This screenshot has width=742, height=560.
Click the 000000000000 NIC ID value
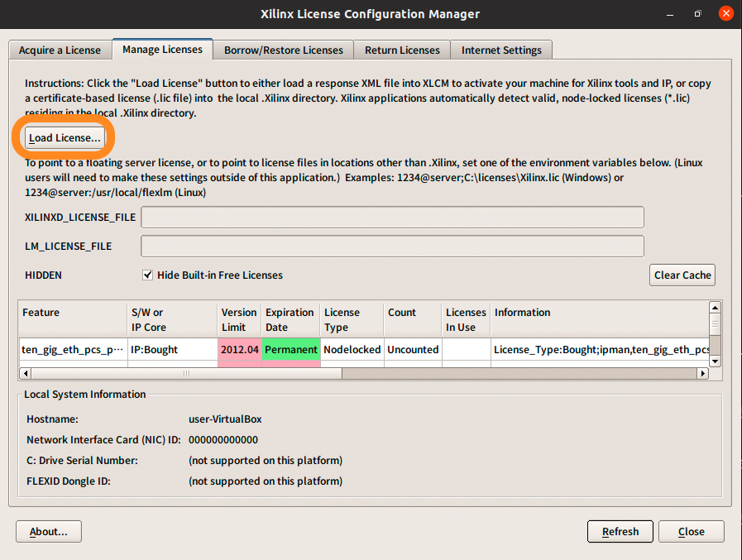tap(223, 440)
